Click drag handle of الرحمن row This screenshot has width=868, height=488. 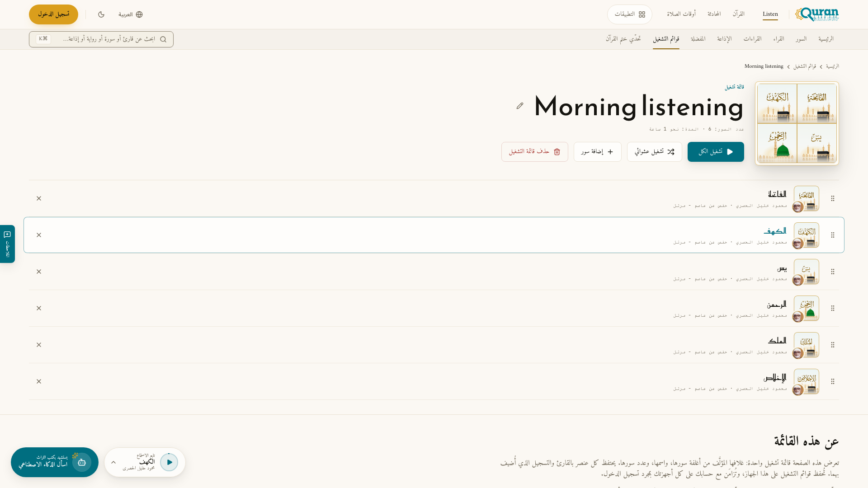tap(833, 308)
